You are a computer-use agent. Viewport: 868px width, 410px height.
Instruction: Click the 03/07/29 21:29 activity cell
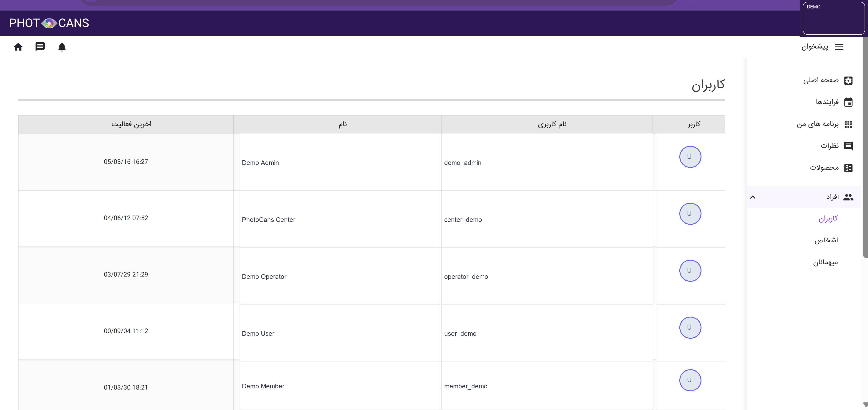126,274
